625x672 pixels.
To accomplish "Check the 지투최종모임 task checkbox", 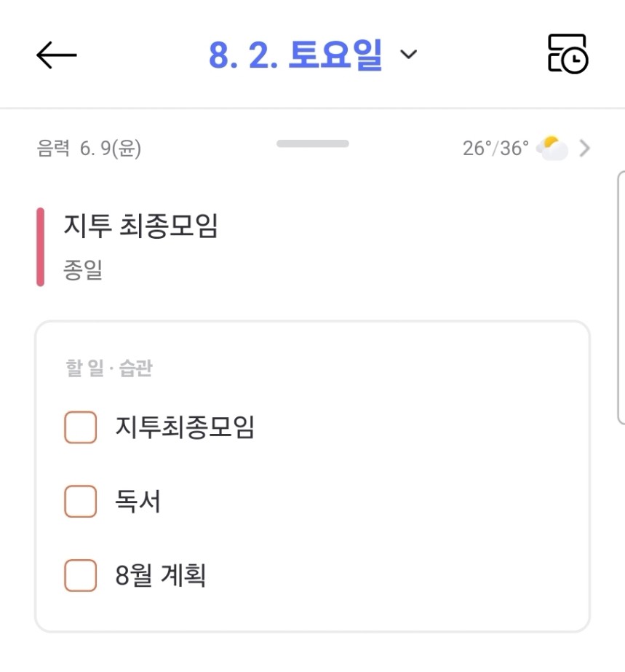I will tap(80, 427).
